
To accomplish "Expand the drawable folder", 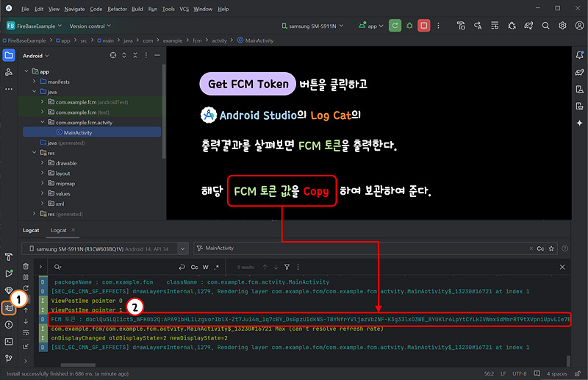I will 42,162.
